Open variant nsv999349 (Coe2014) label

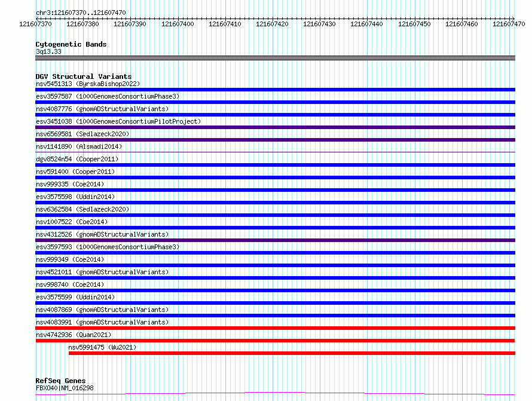[x=70, y=259]
